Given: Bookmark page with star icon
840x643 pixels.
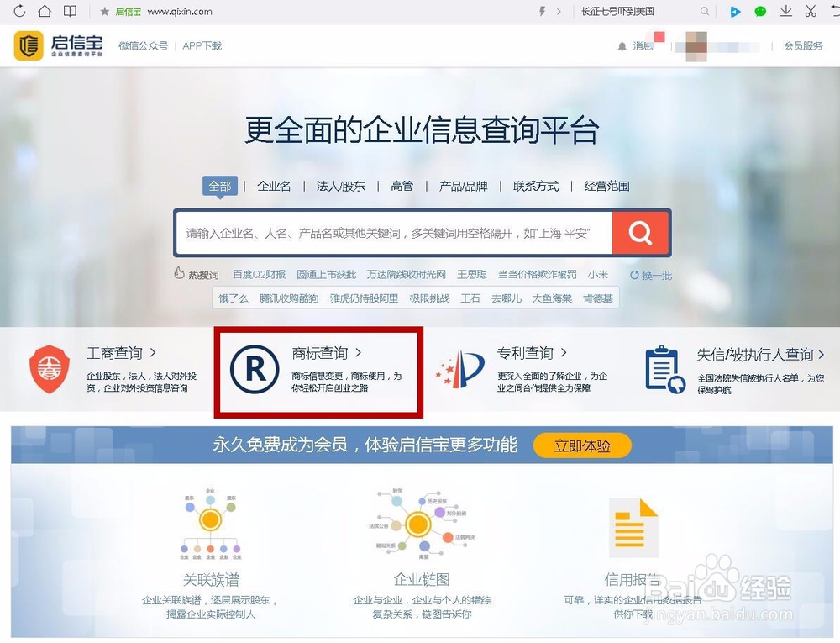Looking at the screenshot, I should 104,11.
